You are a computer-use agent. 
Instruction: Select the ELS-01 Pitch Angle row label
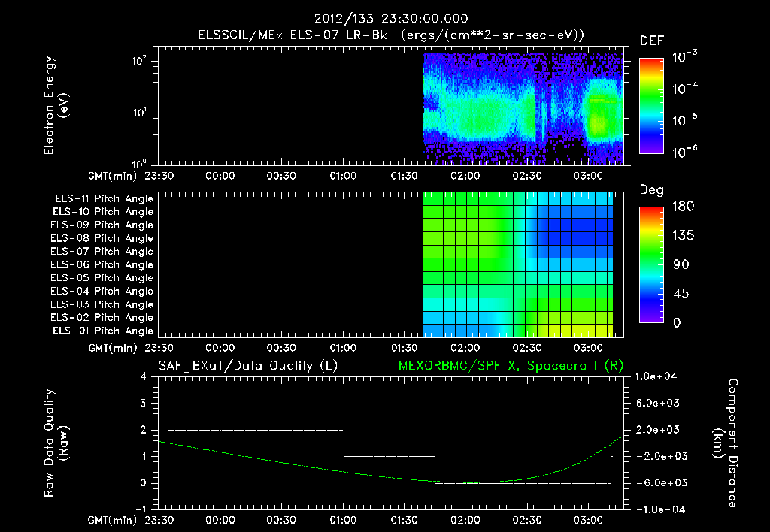pos(102,331)
